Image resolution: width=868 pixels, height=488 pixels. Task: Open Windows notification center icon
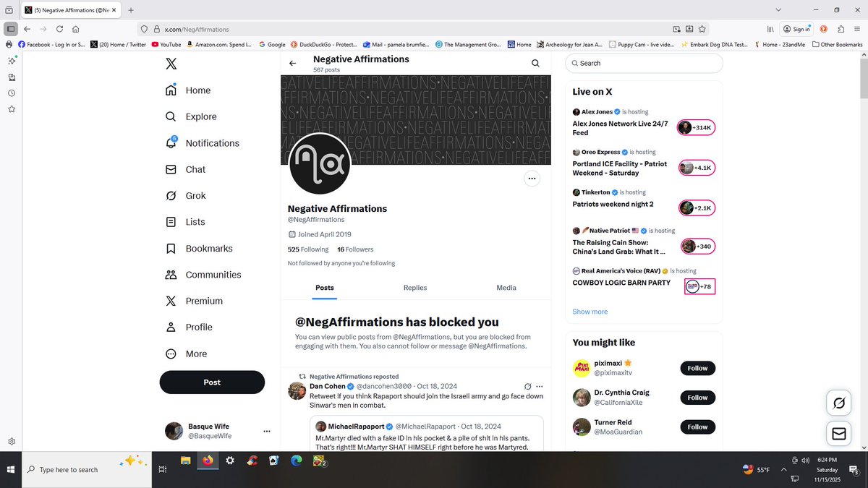pos(854,469)
